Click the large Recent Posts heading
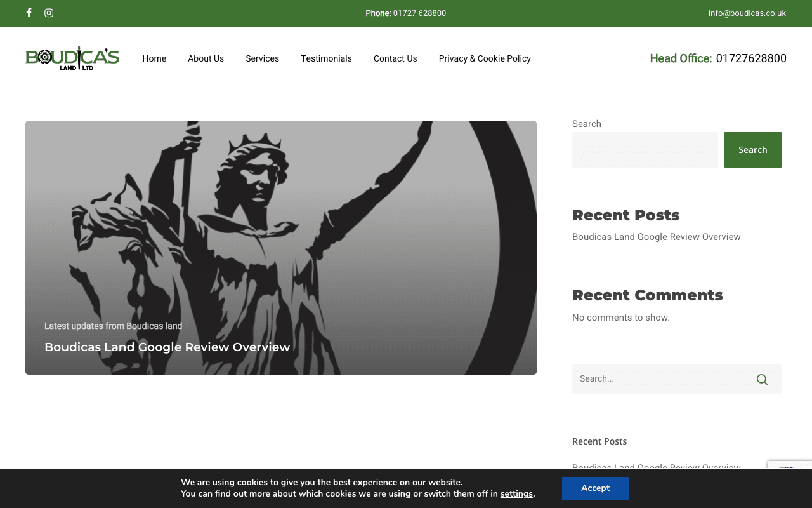This screenshot has width=812, height=508. [x=626, y=215]
